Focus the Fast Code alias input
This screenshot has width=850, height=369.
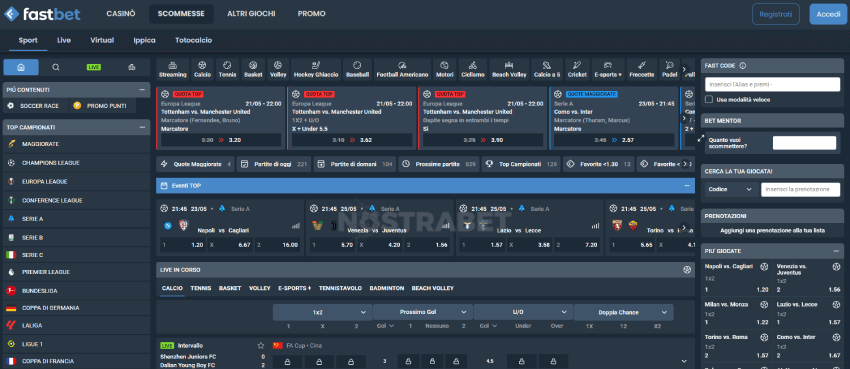[772, 85]
